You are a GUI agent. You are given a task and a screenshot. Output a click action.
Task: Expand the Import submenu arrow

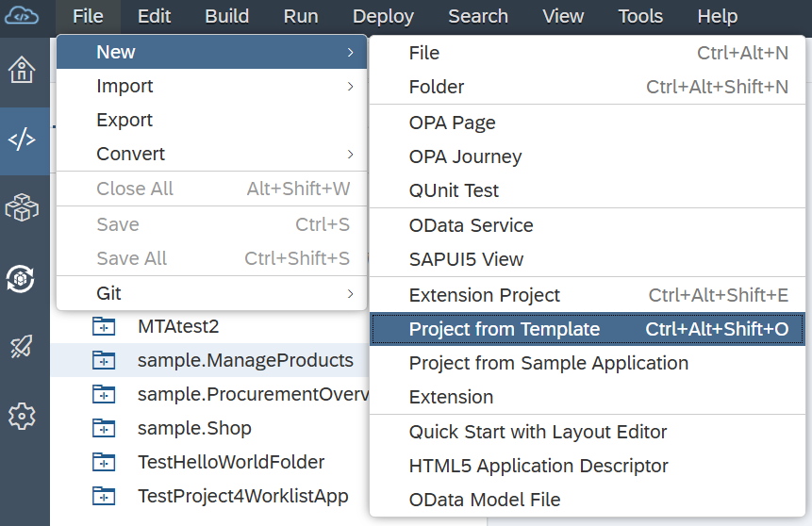(x=351, y=87)
